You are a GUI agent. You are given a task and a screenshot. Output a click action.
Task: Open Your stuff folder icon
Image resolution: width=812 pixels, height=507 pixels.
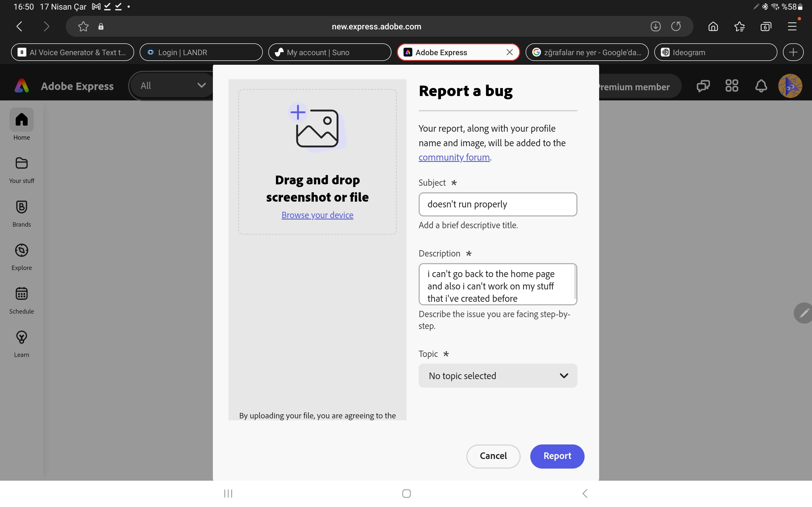(21, 164)
